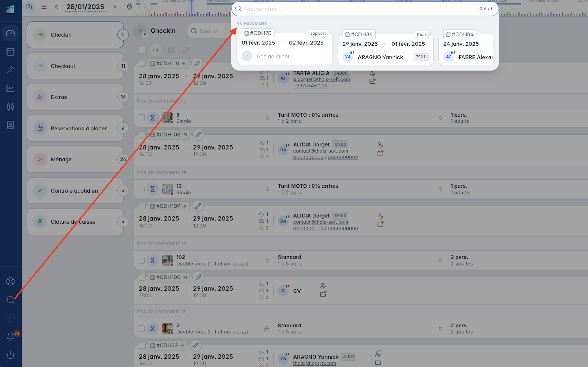Click phone number +33785451239 link
The height and width of the screenshot is (367, 588).
pyautogui.click(x=310, y=86)
